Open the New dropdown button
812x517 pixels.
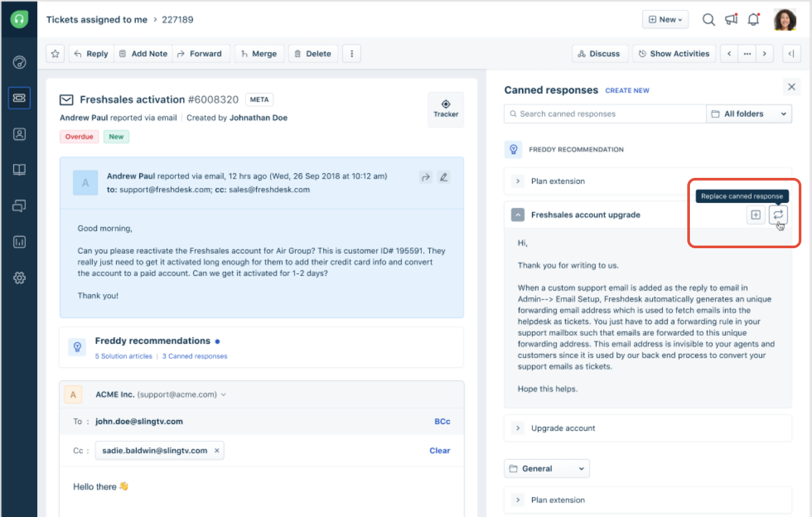tap(665, 19)
